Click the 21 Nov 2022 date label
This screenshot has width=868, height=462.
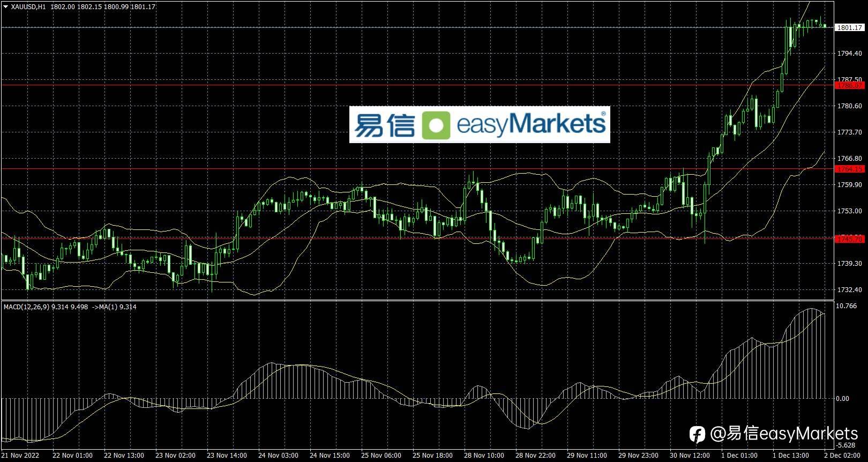click(20, 456)
